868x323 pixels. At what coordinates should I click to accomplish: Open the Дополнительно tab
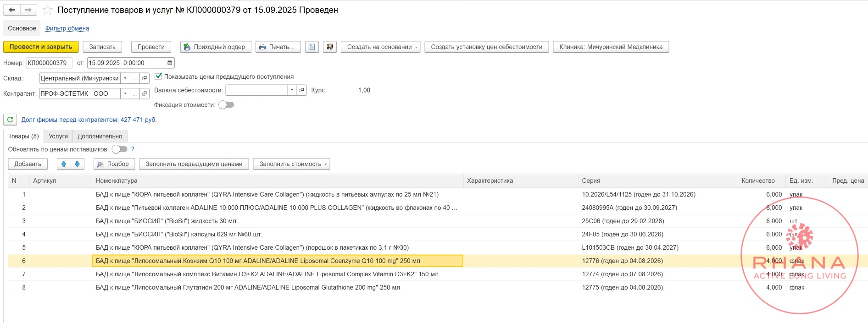coord(100,136)
